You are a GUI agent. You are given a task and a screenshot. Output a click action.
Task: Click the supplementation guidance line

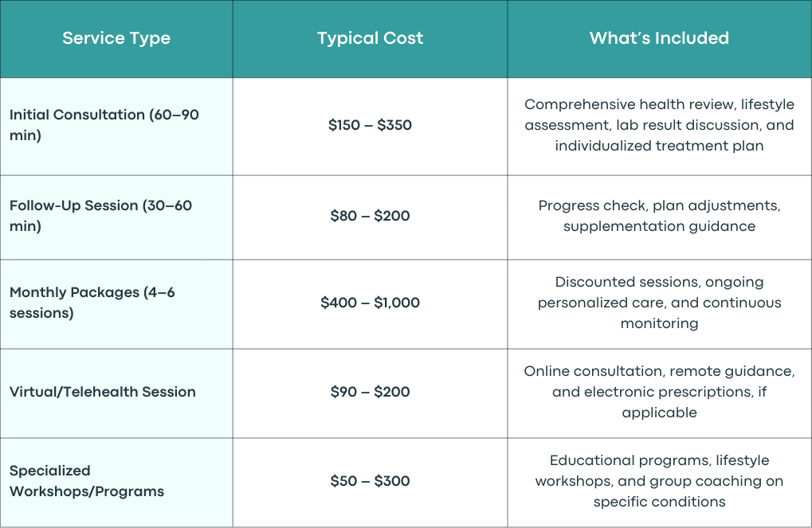(659, 226)
